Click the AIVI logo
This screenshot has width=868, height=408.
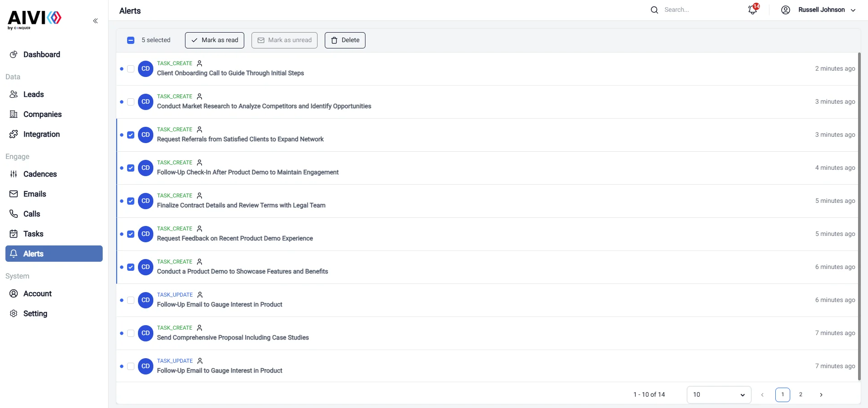pyautogui.click(x=34, y=20)
